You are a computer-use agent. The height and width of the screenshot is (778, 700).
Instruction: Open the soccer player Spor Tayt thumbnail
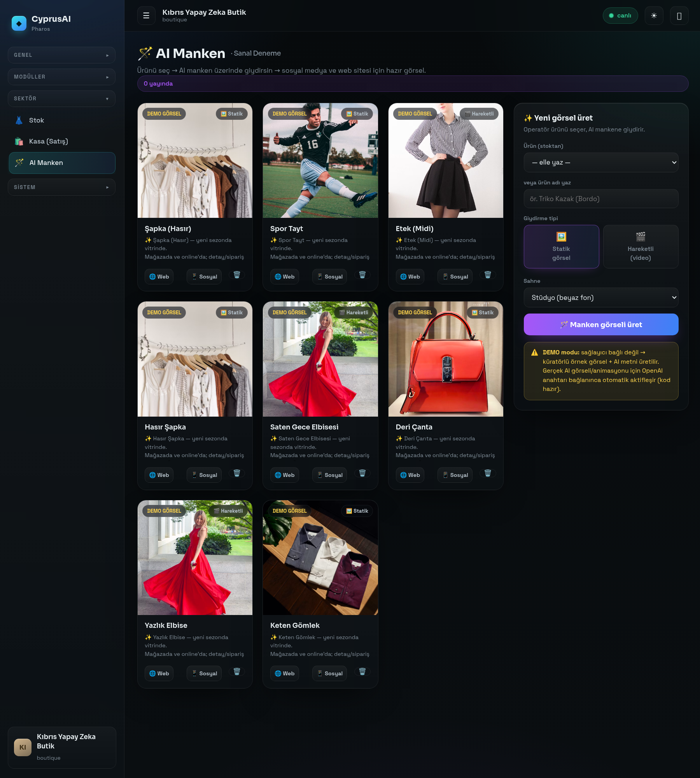point(320,160)
